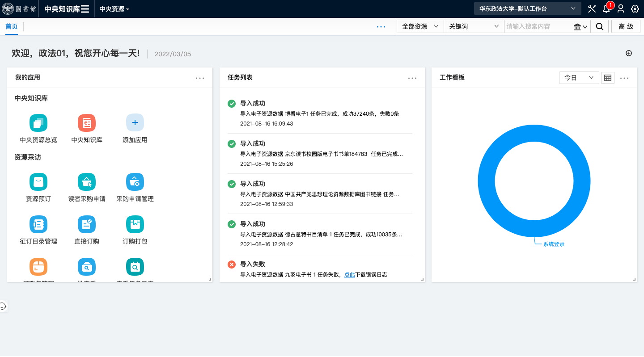Open the 中央资源 menu
Viewport: 644px width, 357px height.
point(114,9)
